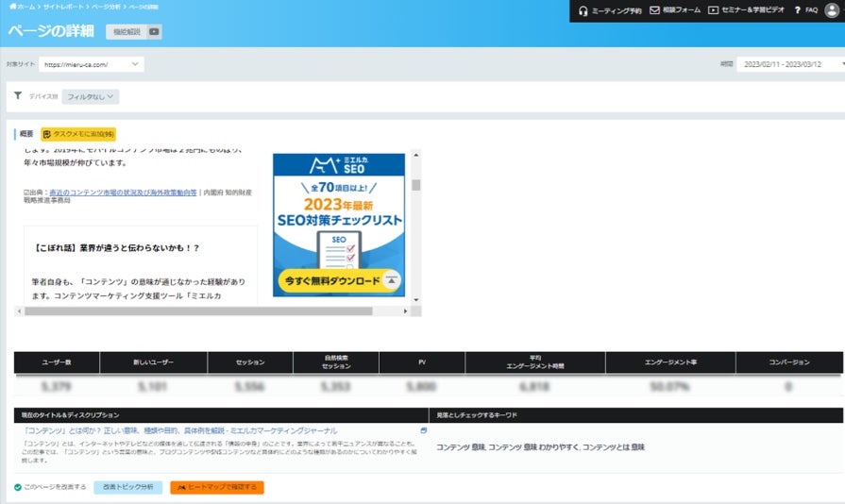Click the preview horizontal scrollbar track
The width and height of the screenshot is (845, 504).
click(212, 311)
